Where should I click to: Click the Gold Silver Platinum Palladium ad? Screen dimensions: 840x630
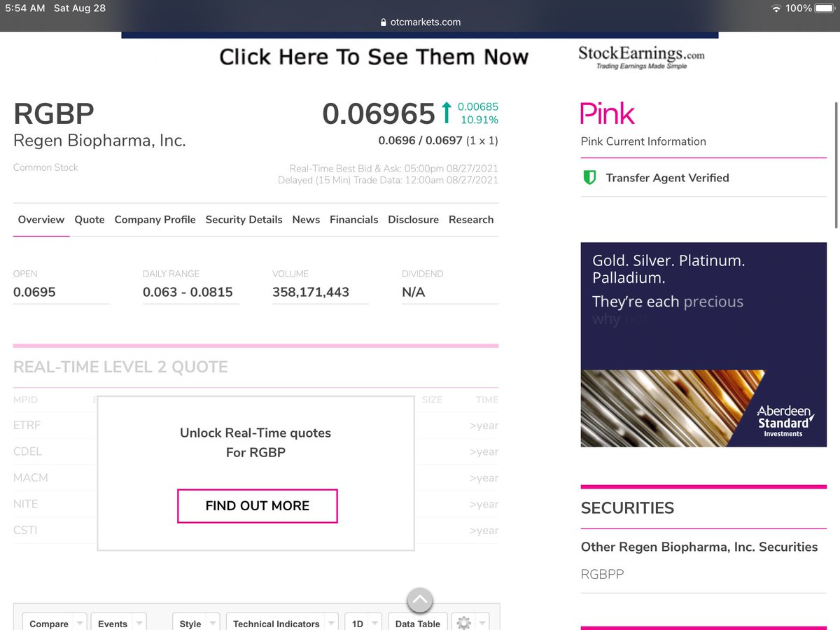(703, 344)
